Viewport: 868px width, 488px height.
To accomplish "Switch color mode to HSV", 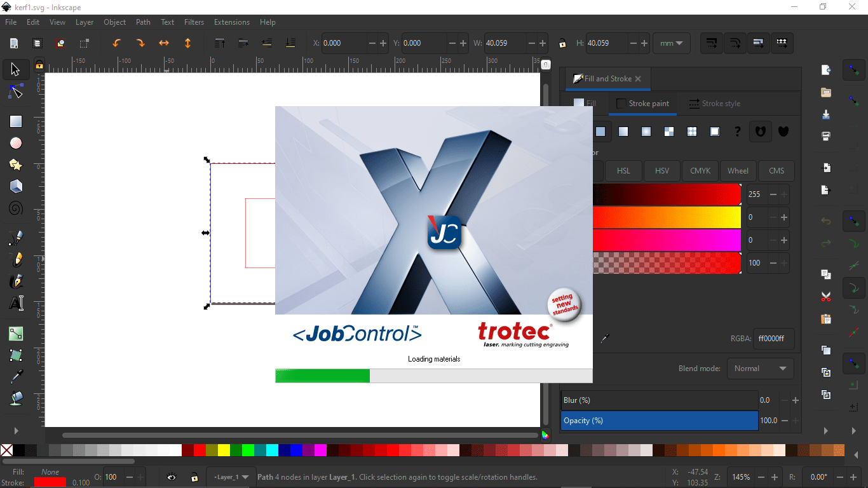I will coord(662,171).
